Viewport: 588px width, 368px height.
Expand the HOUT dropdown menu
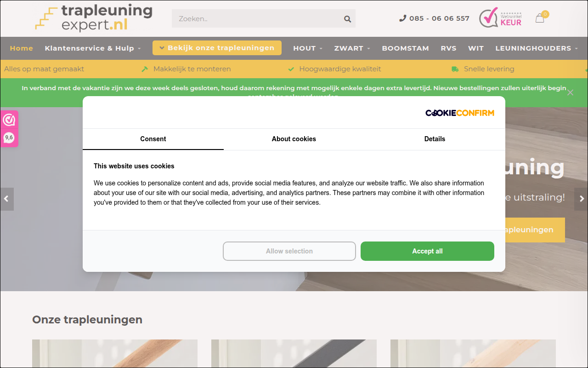click(308, 48)
